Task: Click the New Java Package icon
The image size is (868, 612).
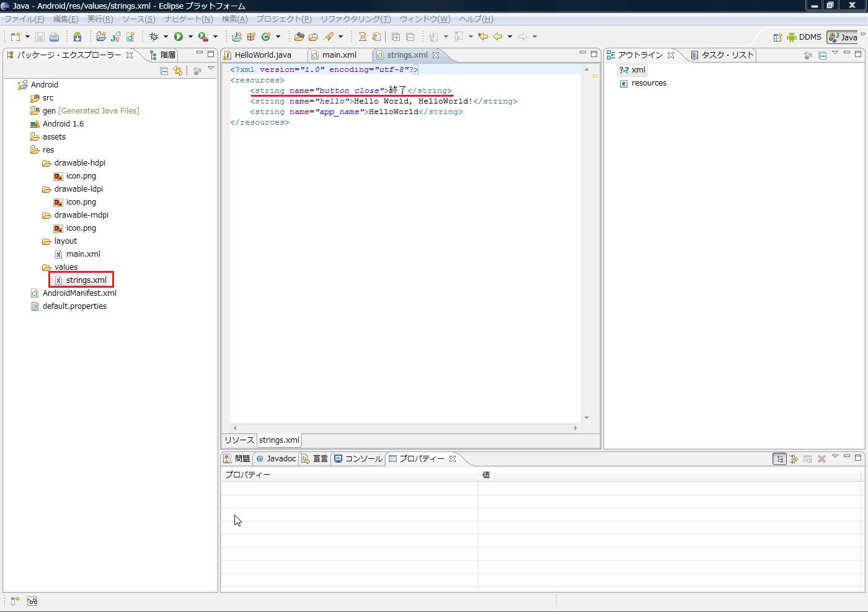Action: click(251, 37)
